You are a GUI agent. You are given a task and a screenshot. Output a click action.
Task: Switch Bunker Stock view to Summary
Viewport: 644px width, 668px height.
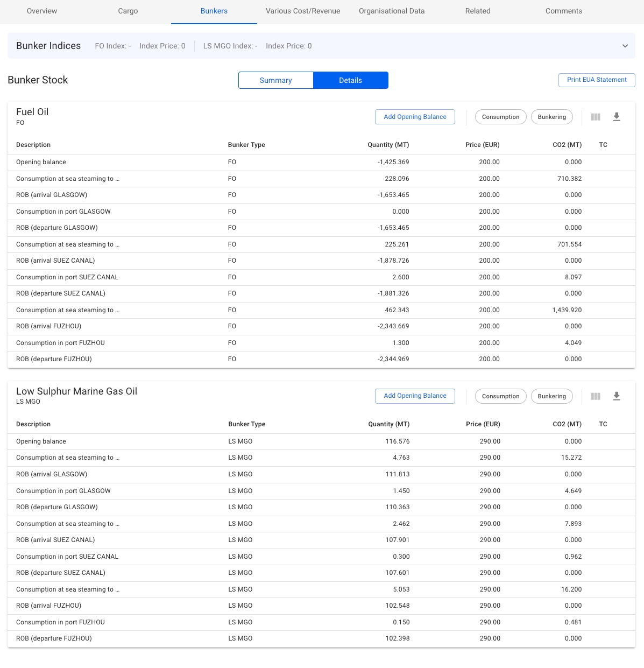[x=275, y=80]
